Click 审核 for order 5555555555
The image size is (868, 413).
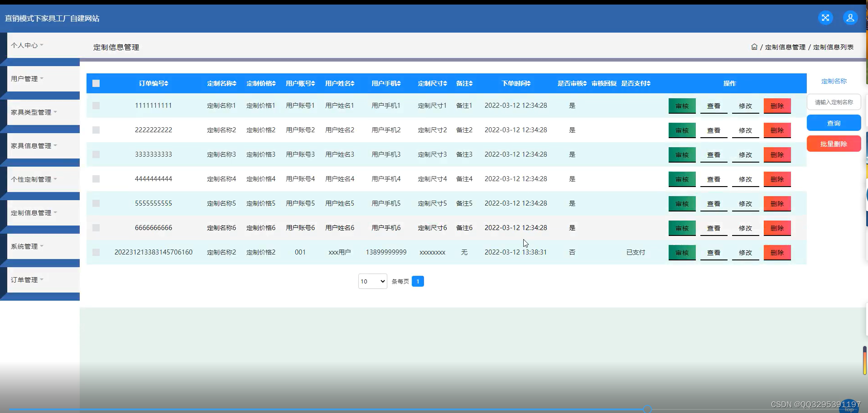(682, 204)
